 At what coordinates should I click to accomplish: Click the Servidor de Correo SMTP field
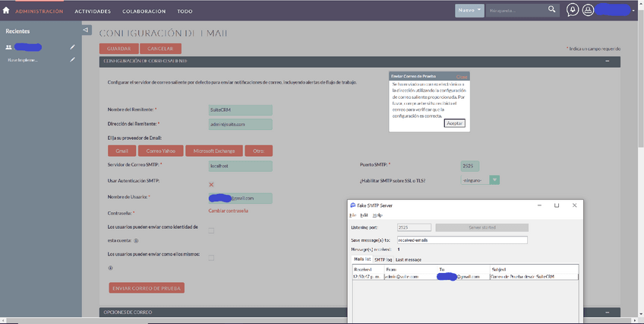point(240,166)
